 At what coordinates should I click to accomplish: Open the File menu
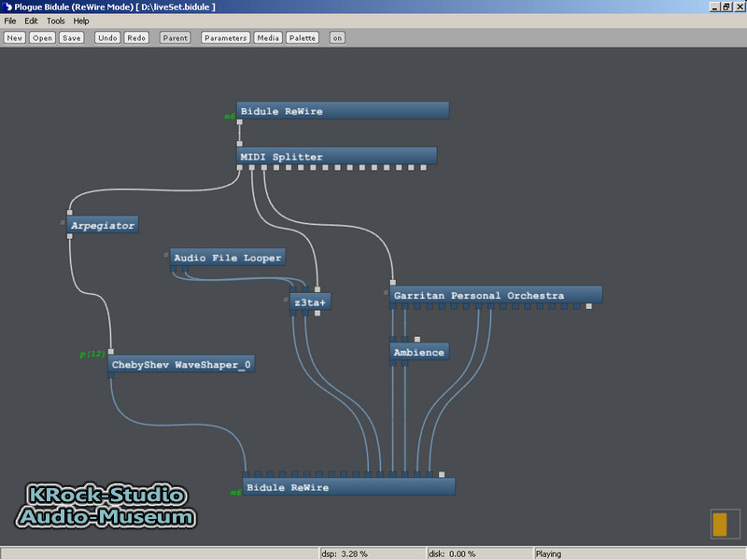(x=10, y=21)
